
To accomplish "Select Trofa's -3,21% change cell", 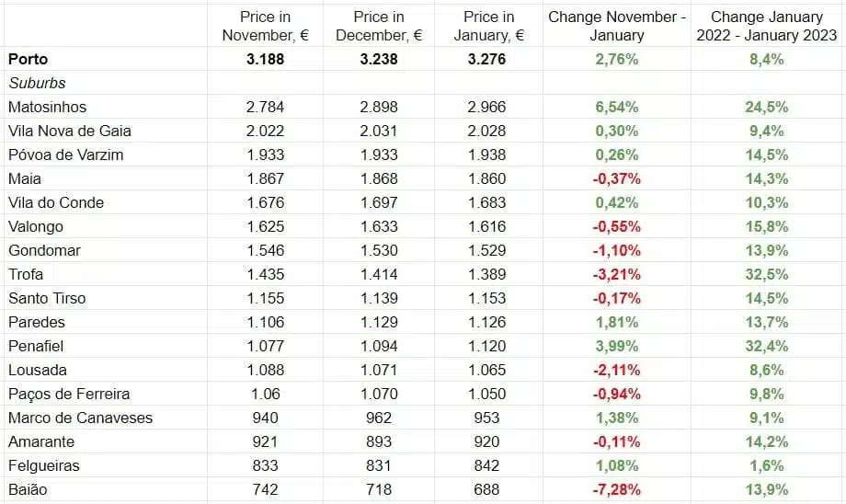I will tap(616, 274).
